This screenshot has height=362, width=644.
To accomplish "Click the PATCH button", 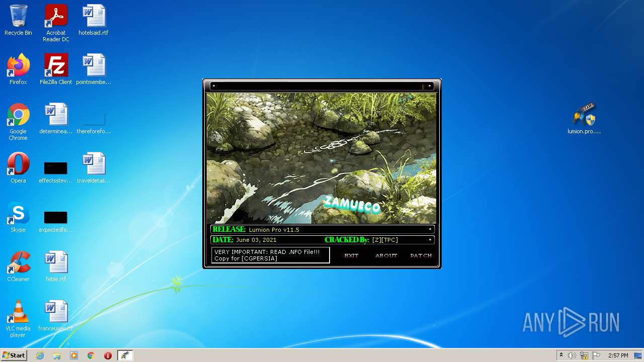I will pyautogui.click(x=421, y=255).
